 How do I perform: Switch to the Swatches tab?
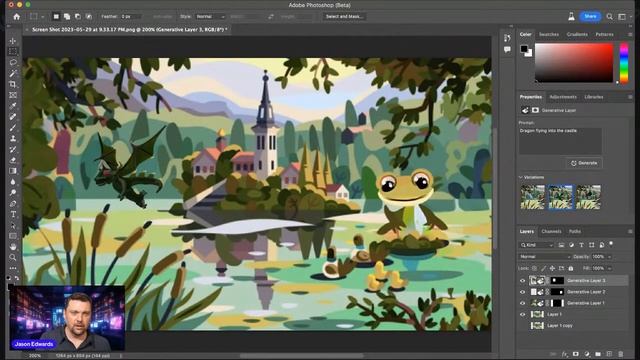[x=549, y=35]
